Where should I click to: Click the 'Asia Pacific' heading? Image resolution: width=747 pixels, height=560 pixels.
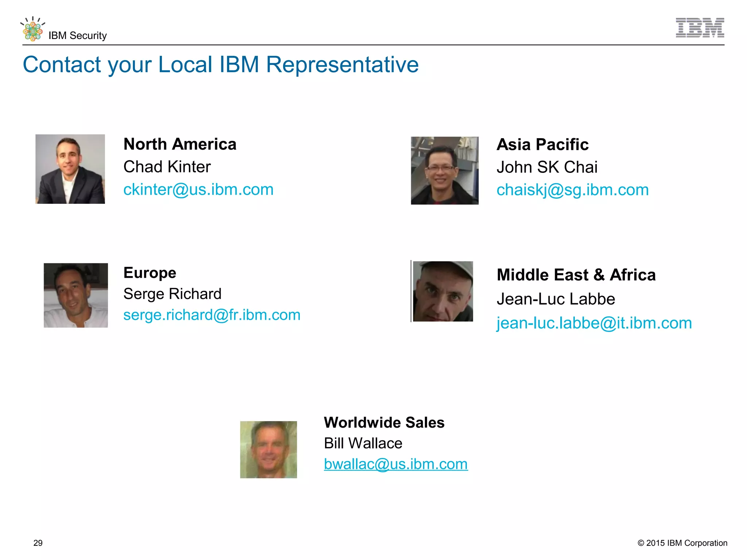542,144
